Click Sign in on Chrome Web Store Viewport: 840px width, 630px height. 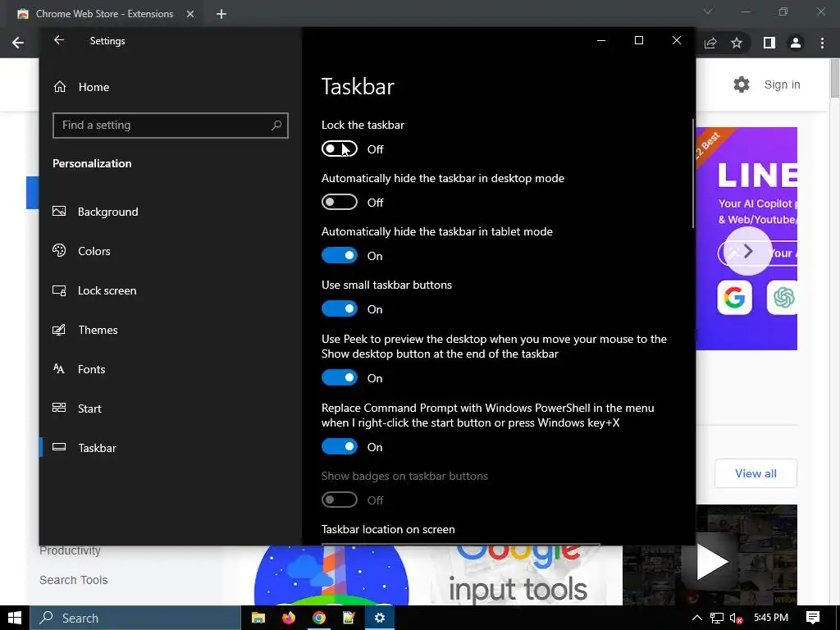click(x=782, y=84)
